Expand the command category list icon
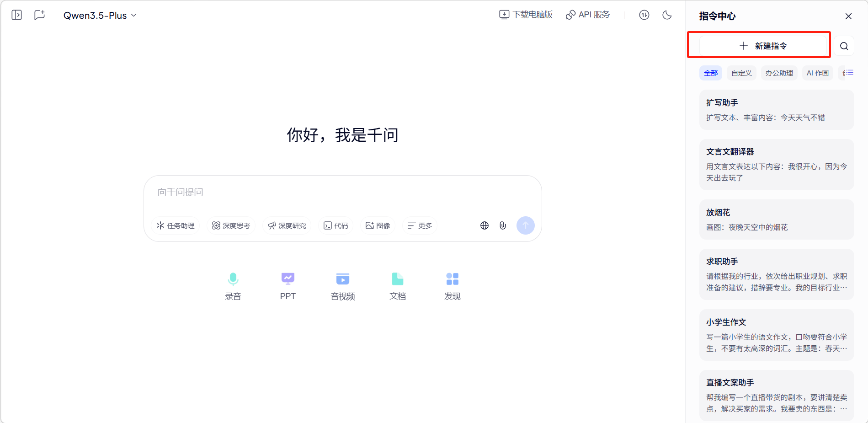The image size is (868, 423). click(x=848, y=73)
